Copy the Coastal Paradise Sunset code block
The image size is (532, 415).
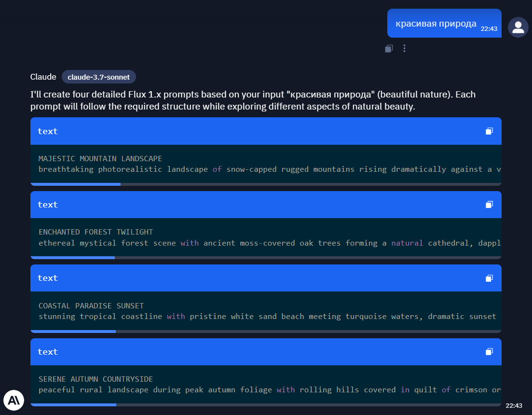tap(489, 278)
